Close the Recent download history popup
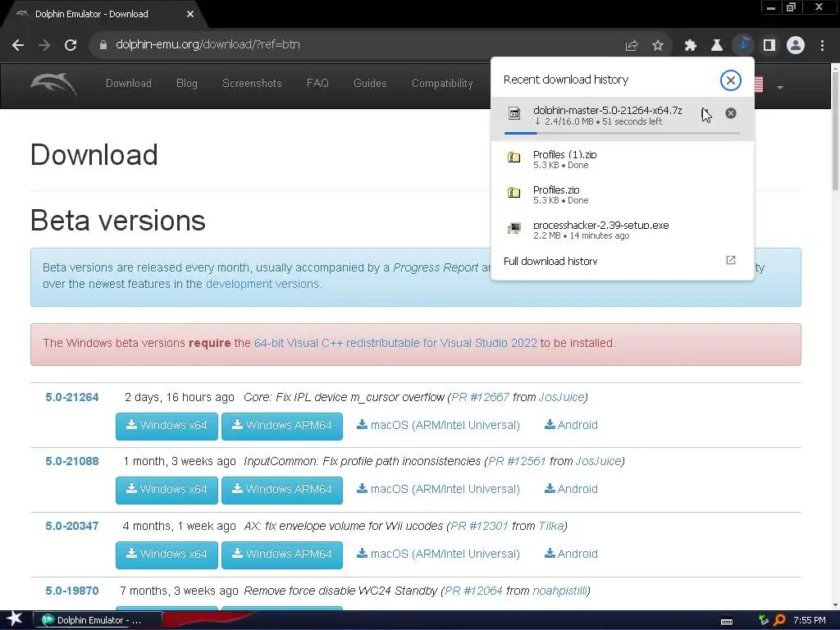The height and width of the screenshot is (630, 840). pos(730,80)
